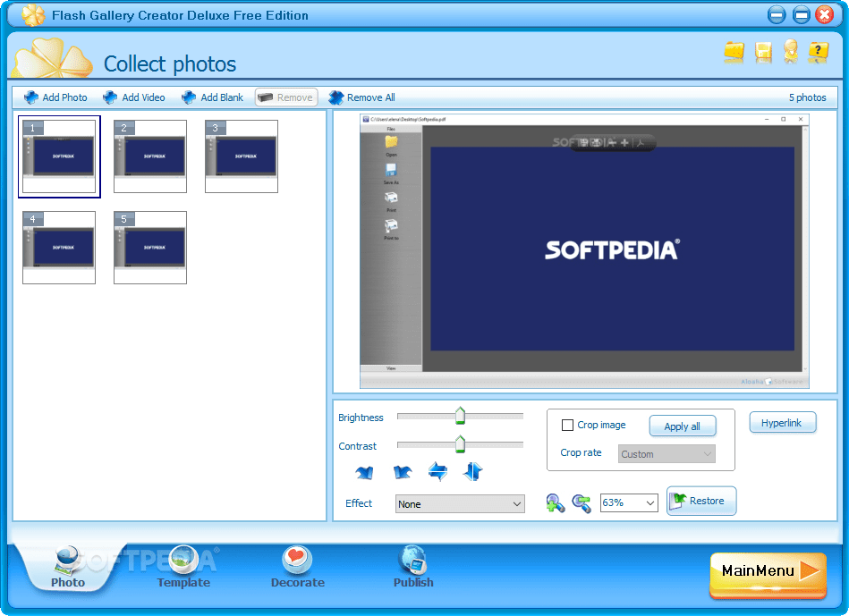Switch to the Decorate tab
Image resolution: width=849 pixels, height=616 pixels.
297,568
